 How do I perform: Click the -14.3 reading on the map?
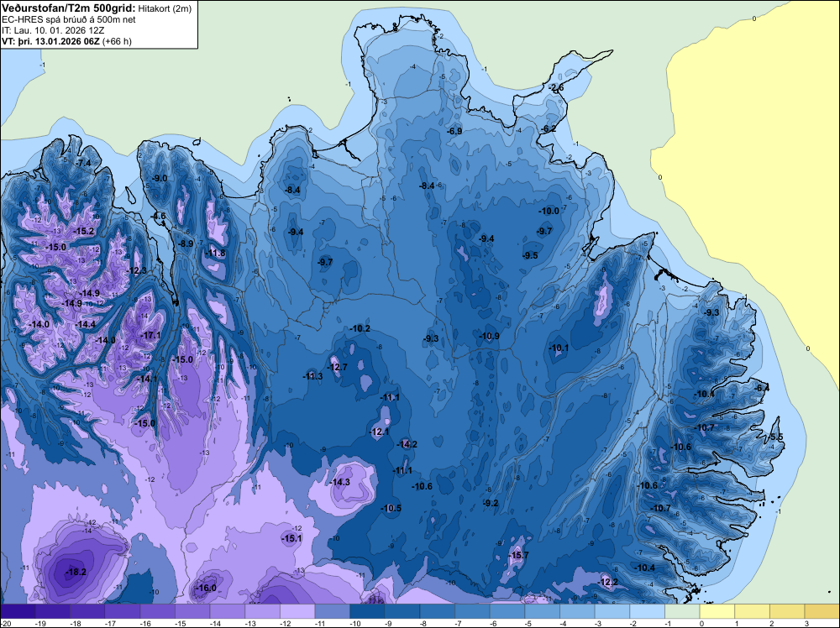[339, 483]
